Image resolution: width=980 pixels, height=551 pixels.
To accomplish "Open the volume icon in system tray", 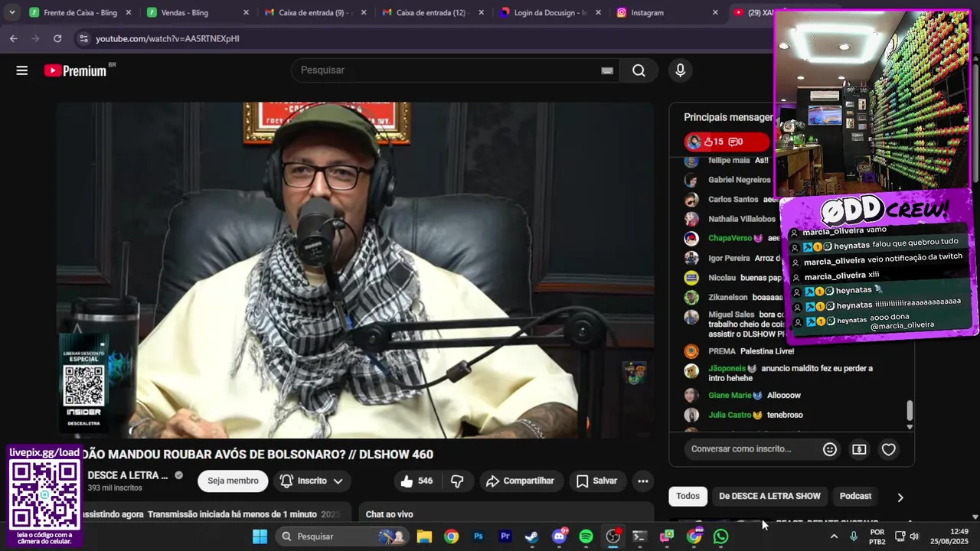I will pos(914,536).
